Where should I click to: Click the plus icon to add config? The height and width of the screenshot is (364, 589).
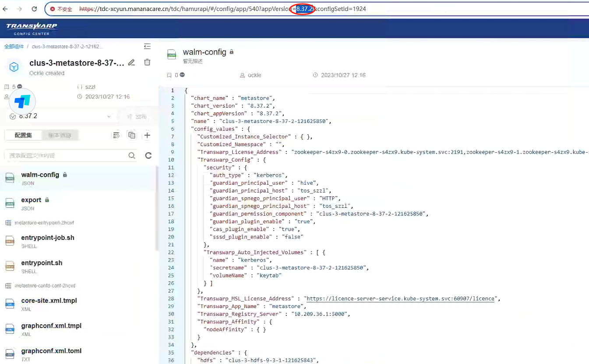tap(148, 135)
